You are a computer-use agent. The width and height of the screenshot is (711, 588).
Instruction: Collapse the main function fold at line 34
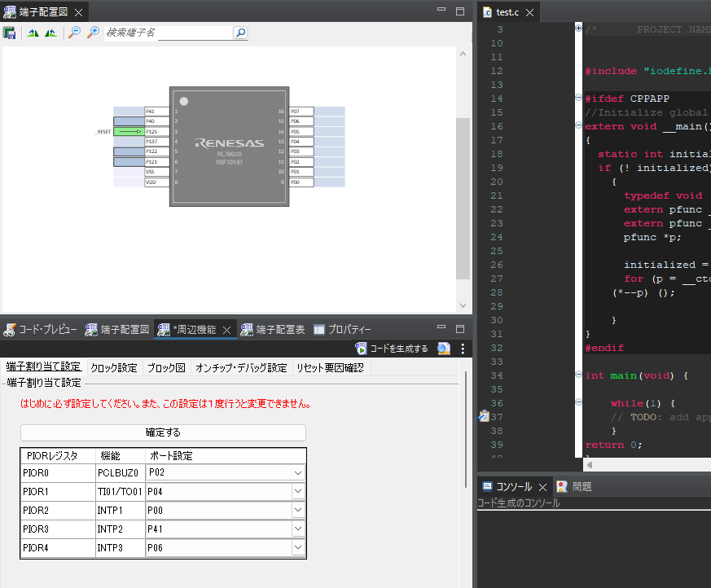pos(578,375)
